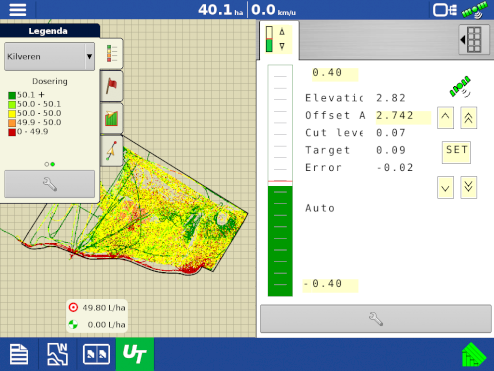Image resolution: width=494 pixels, height=371 pixels.
Task: Select the red flag marker icon
Action: click(x=111, y=86)
